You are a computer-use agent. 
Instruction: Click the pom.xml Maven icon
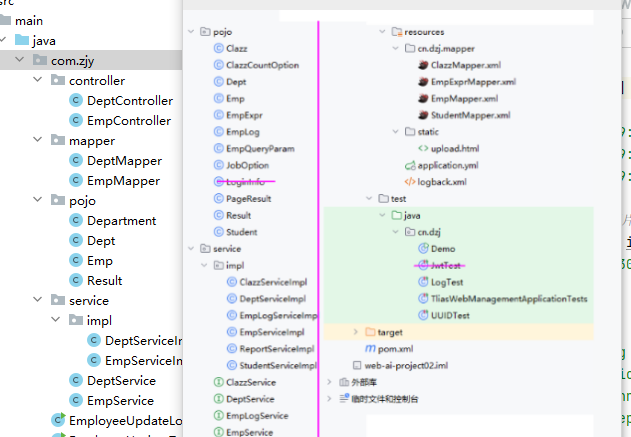[369, 348]
